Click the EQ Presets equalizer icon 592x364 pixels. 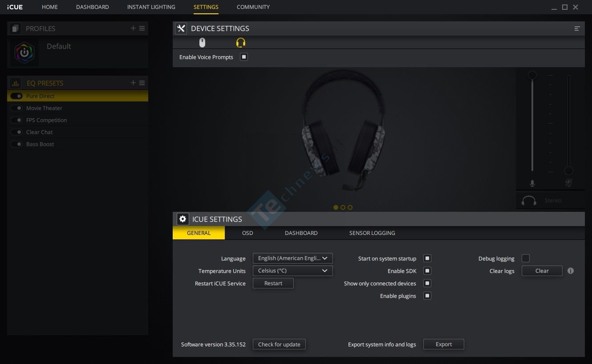(16, 83)
